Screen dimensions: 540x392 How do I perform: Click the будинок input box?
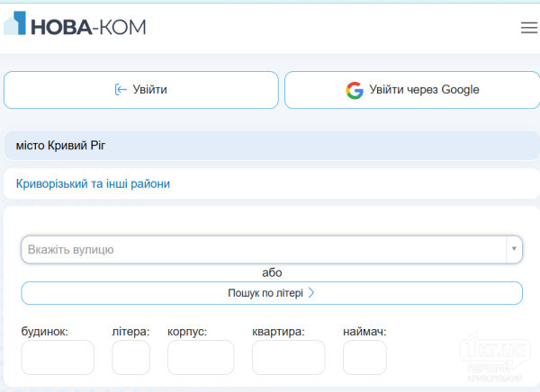(58, 357)
